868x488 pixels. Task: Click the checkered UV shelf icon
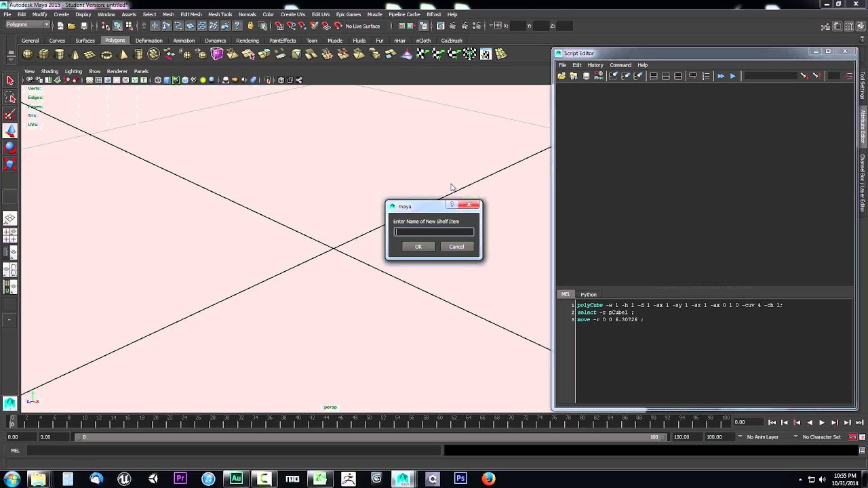[x=486, y=54]
